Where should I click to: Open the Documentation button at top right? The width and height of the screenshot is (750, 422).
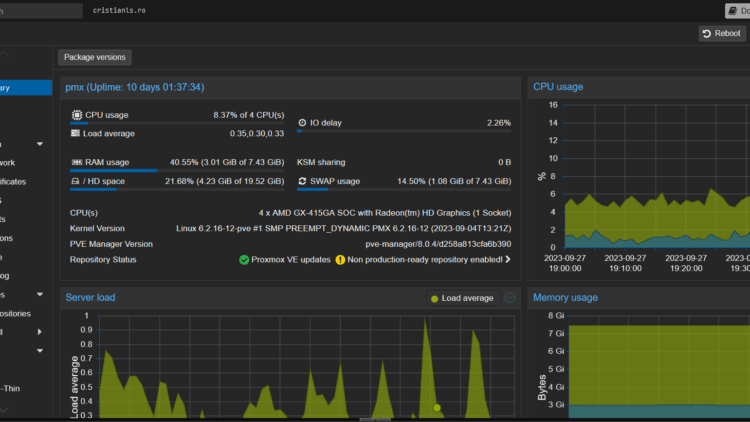tap(738, 11)
